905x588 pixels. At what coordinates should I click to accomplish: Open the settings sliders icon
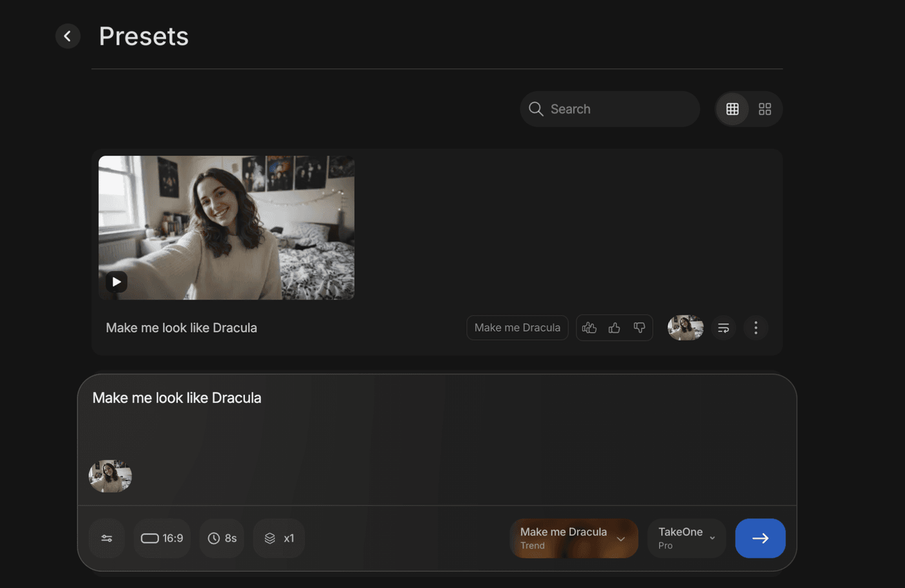(107, 538)
